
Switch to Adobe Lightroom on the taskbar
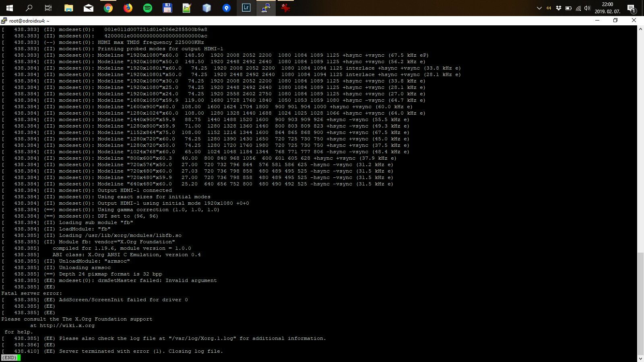click(246, 8)
